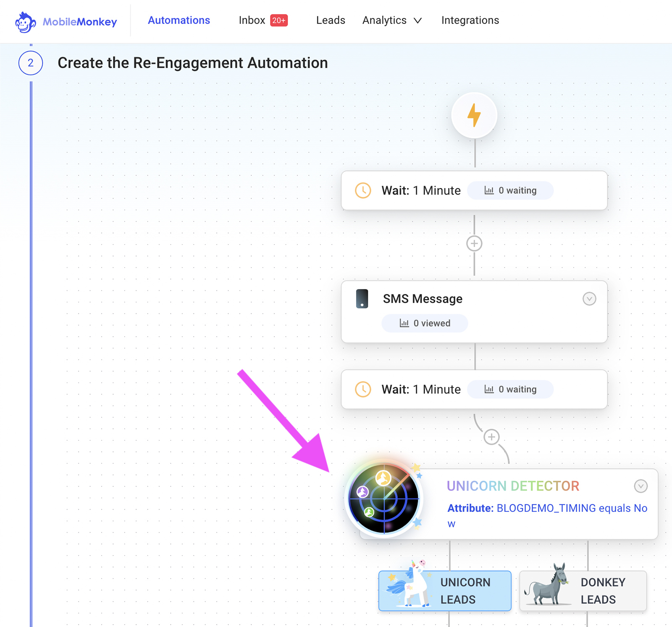Expand the Analytics dropdown menu
The height and width of the screenshot is (627, 672).
(392, 20)
